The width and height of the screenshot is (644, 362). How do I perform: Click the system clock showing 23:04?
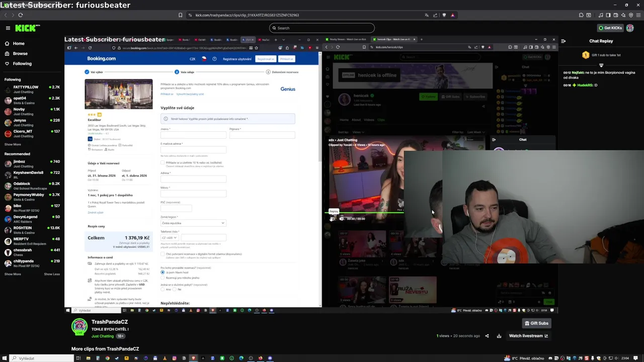click(x=624, y=358)
